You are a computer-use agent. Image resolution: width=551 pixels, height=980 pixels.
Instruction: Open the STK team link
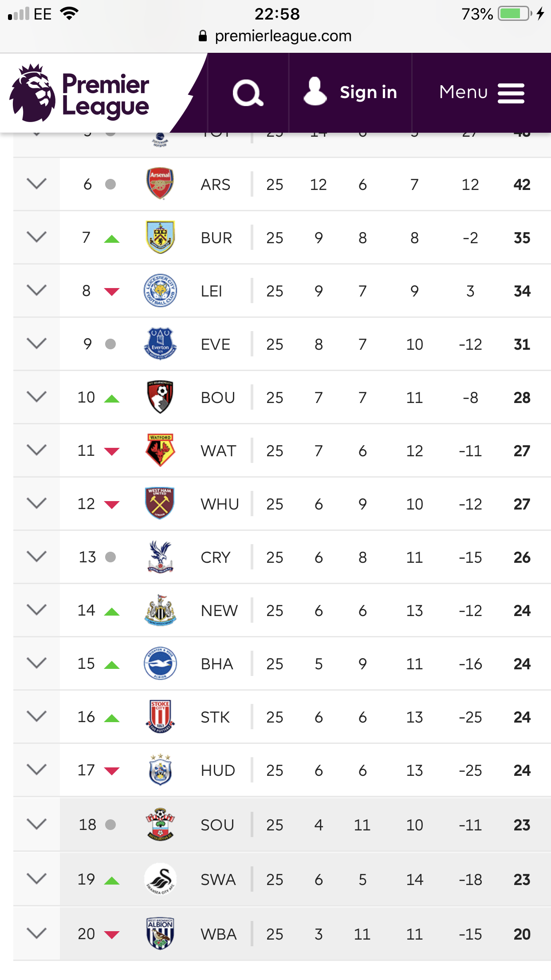pos(215,717)
